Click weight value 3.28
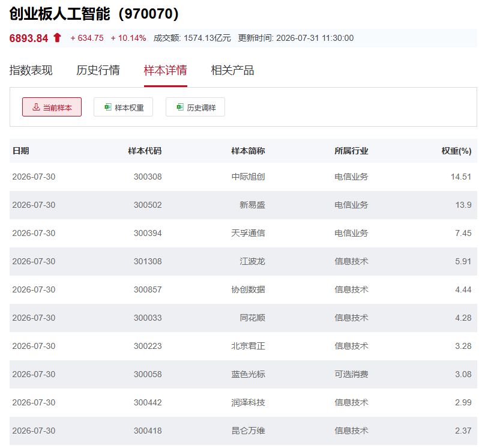The height and width of the screenshot is (448, 479). 463,346
